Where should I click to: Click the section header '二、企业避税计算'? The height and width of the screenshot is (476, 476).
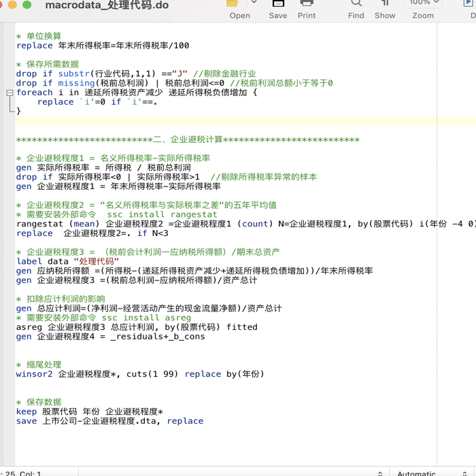(x=188, y=139)
